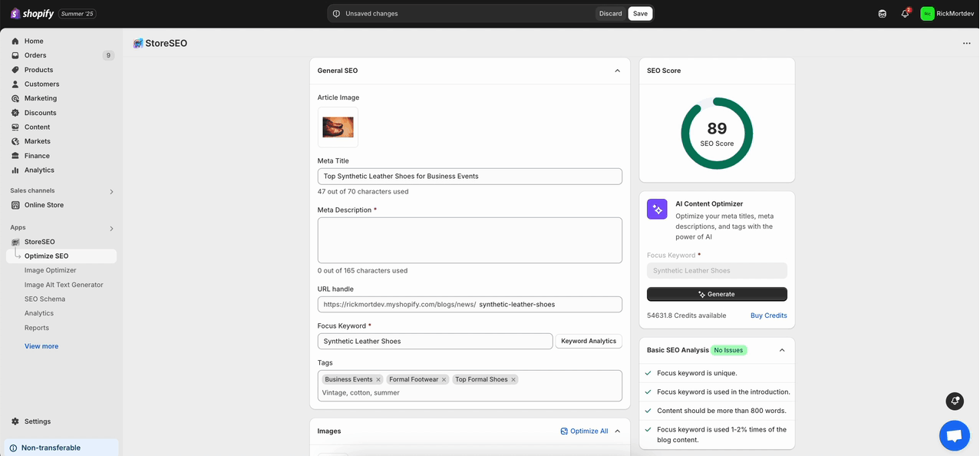Open Reports under StoreSEO
The image size is (980, 456).
click(x=37, y=328)
